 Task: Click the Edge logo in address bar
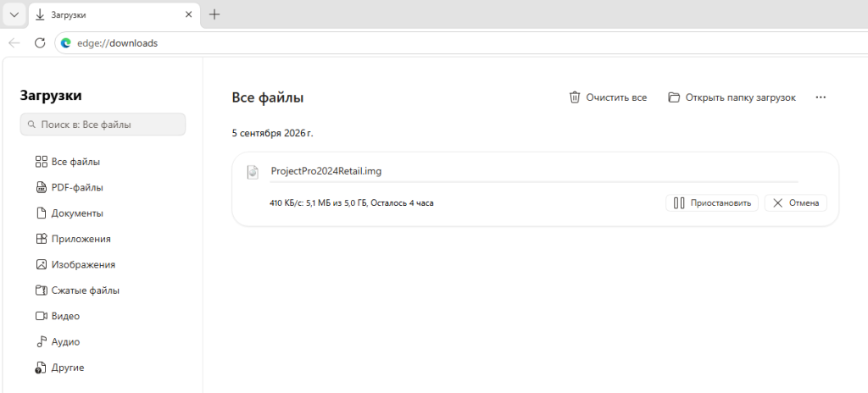coord(66,43)
